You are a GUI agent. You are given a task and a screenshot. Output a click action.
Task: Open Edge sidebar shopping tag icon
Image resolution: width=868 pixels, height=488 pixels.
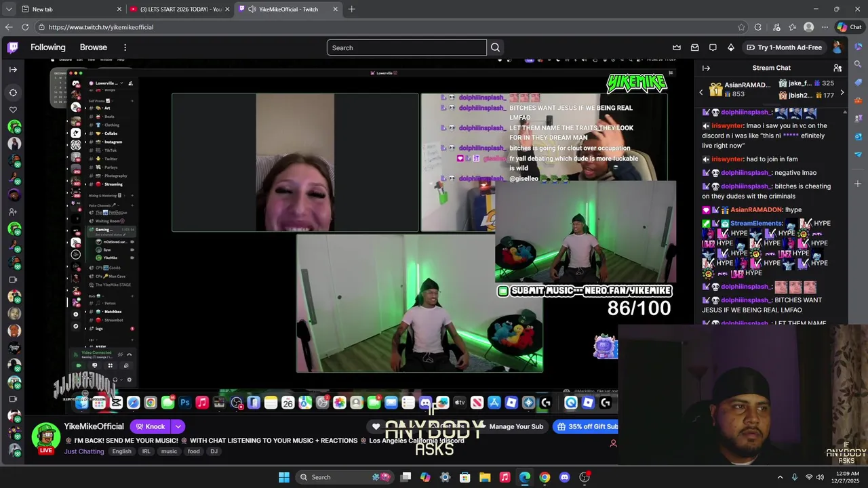[858, 82]
